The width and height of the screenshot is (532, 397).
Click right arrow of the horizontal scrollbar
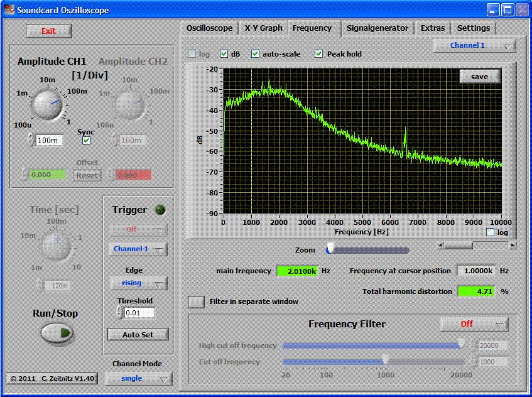tap(513, 245)
